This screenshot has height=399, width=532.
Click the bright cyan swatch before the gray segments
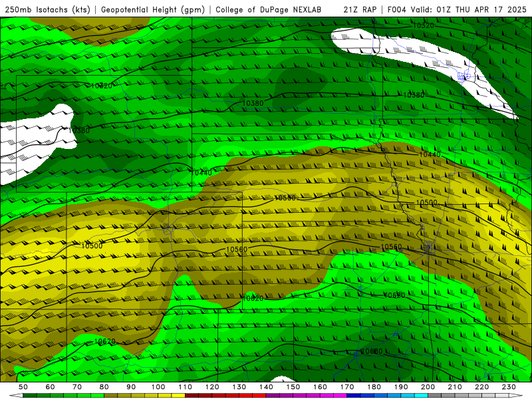422,396
